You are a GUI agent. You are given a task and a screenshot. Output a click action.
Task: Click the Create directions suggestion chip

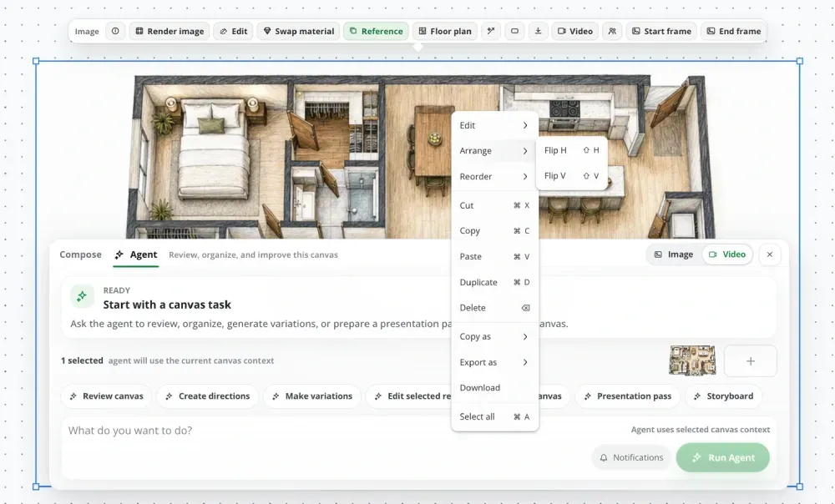tap(208, 396)
